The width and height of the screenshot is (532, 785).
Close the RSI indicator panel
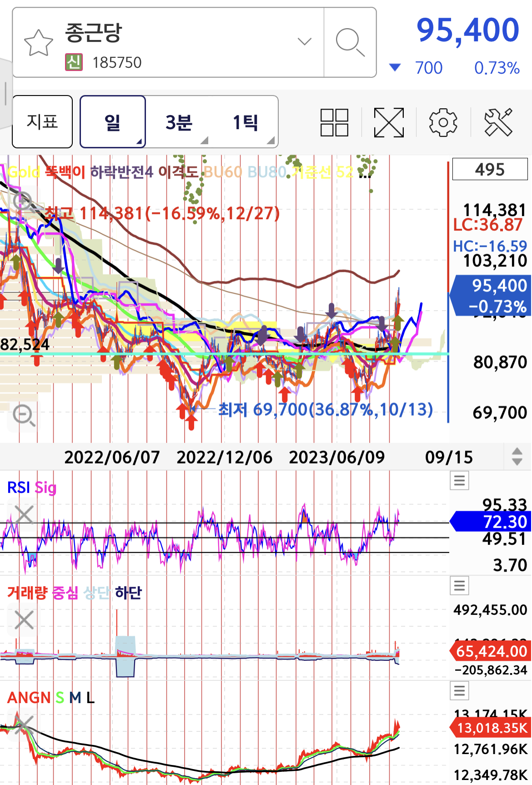click(x=24, y=515)
